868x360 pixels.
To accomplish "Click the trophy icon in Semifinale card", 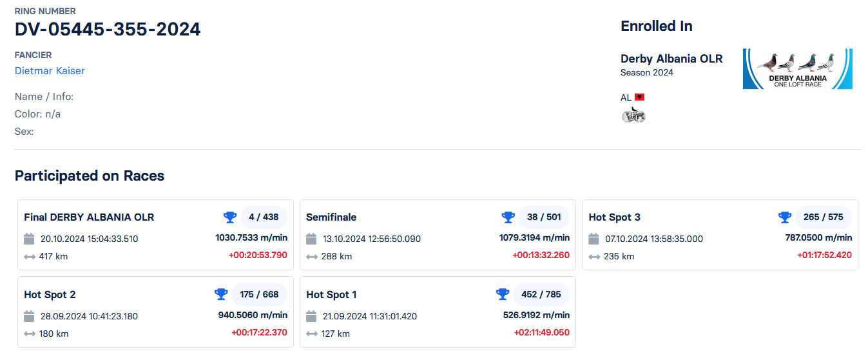I will tap(508, 217).
